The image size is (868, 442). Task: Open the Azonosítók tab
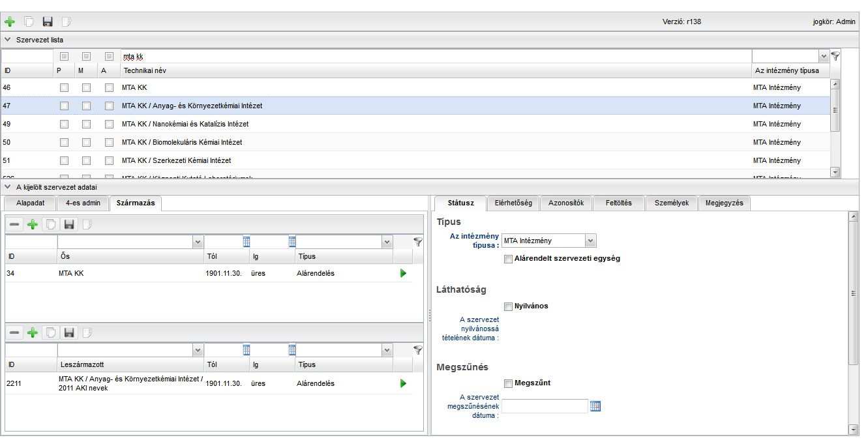click(566, 203)
